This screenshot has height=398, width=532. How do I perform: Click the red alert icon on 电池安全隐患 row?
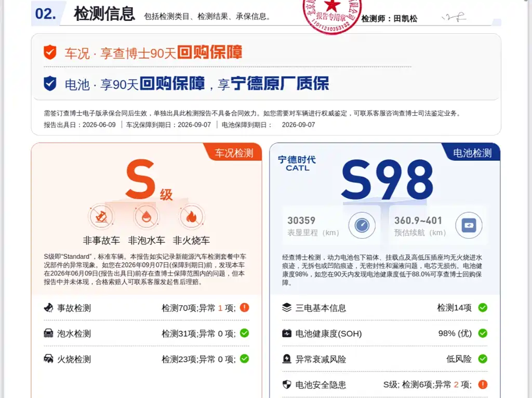point(483,385)
